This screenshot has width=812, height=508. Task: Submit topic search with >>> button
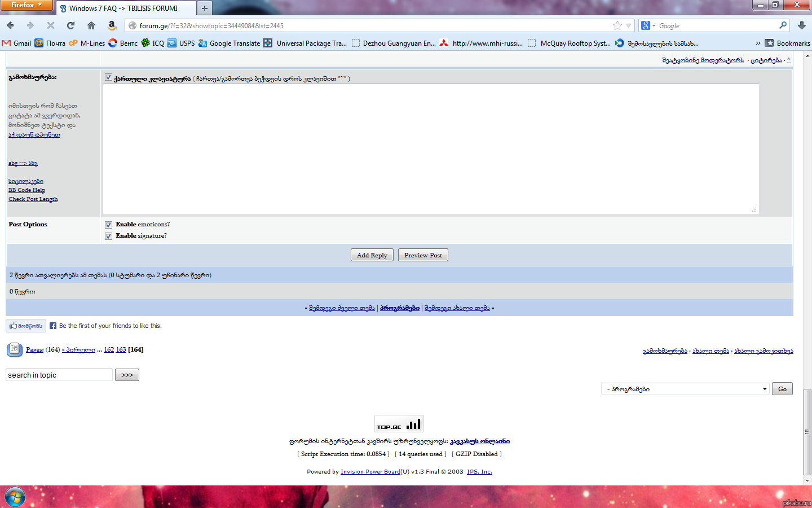[x=127, y=375]
